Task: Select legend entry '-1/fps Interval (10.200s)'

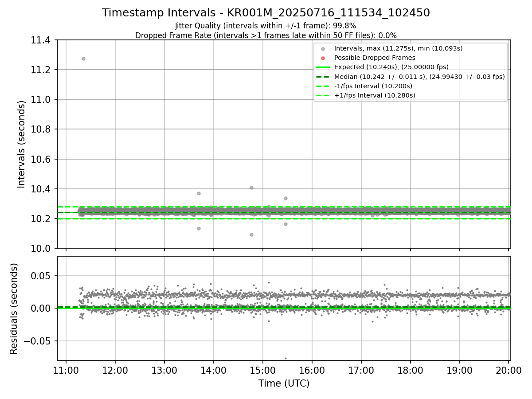Action: [373, 86]
